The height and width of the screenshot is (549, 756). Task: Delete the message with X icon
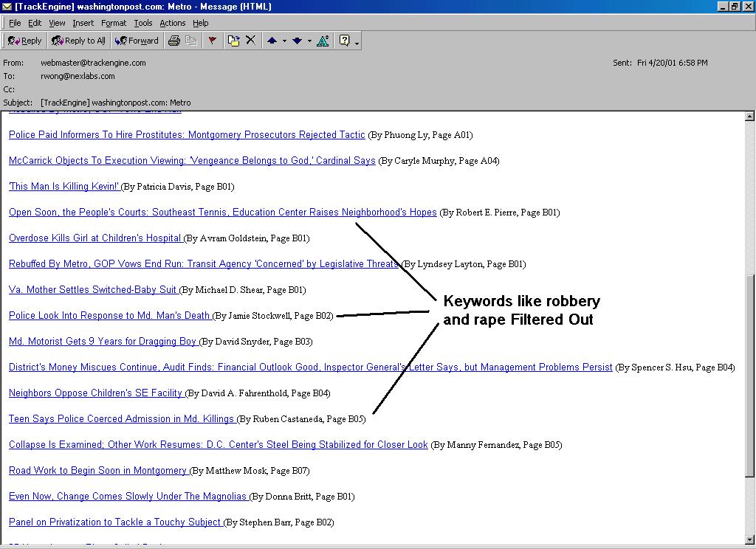(x=251, y=41)
